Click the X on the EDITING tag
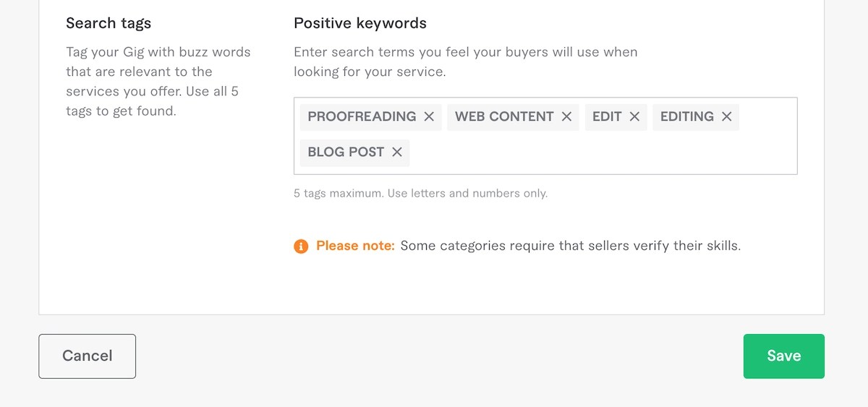 [x=726, y=116]
